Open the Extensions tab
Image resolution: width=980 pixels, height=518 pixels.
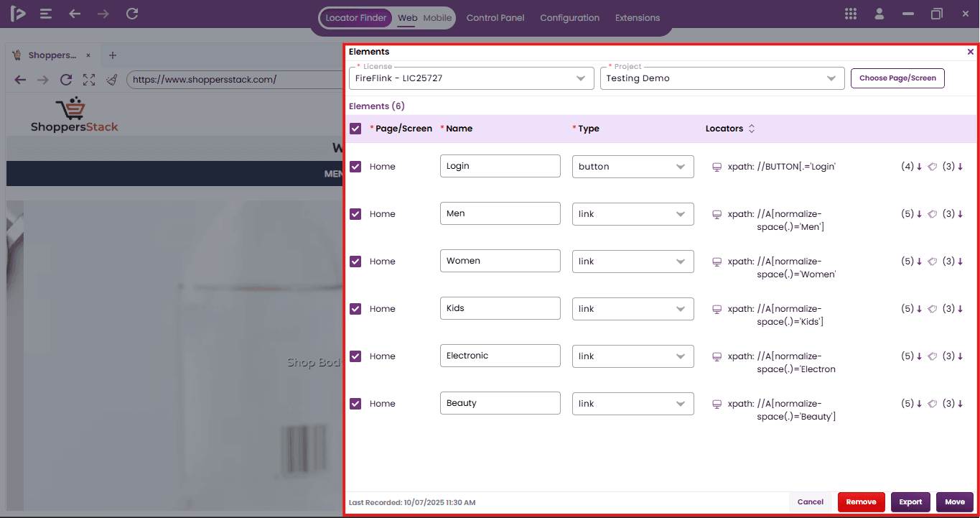click(638, 18)
